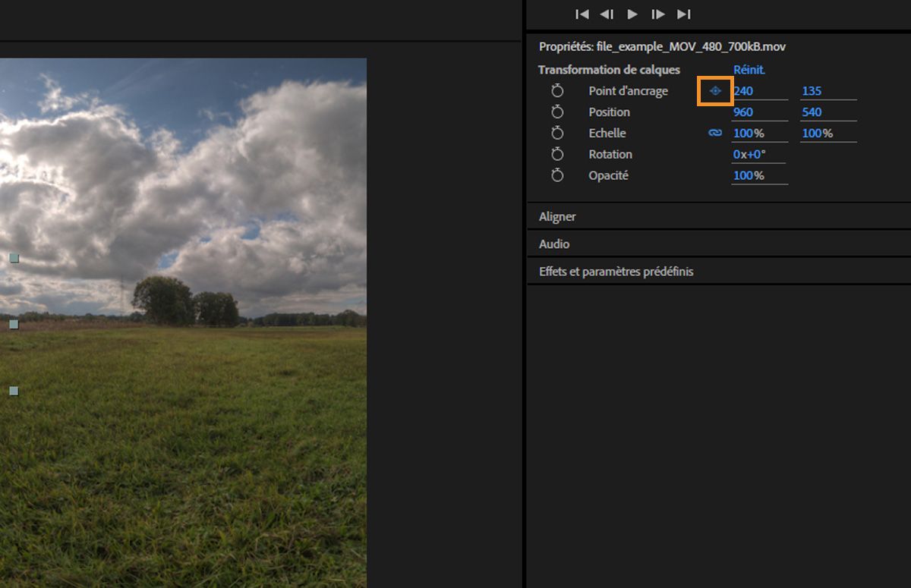
Task: Select Position X value 960
Action: [743, 112]
